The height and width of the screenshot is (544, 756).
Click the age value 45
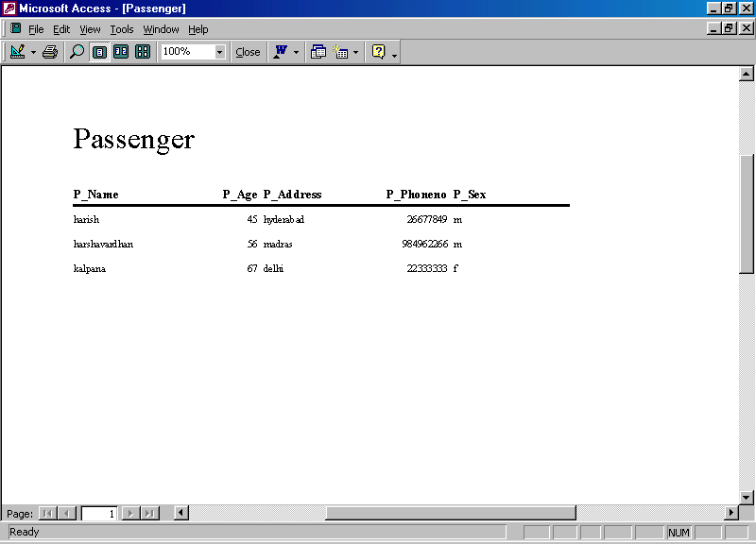[252, 219]
